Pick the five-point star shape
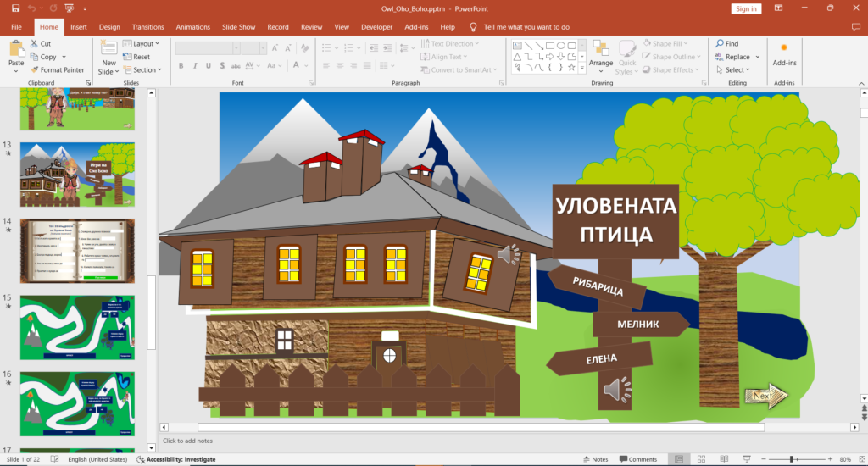Viewport: 868px width, 466px height. point(571,68)
